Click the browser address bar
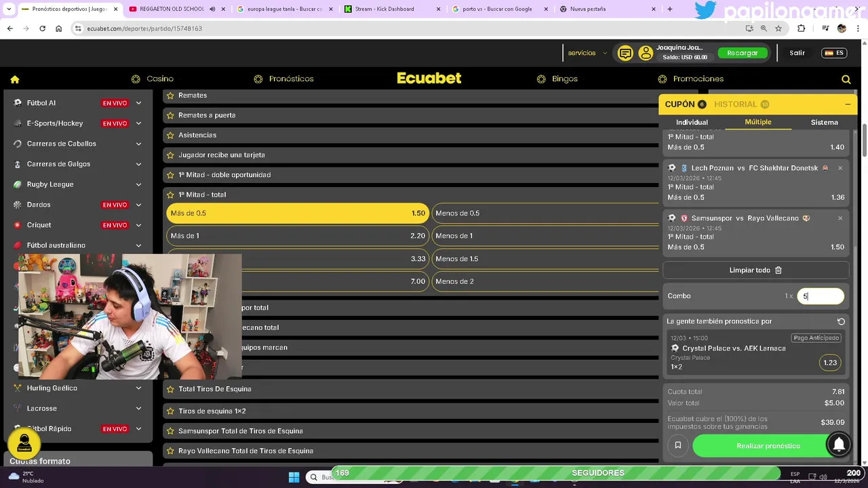 coord(407,28)
